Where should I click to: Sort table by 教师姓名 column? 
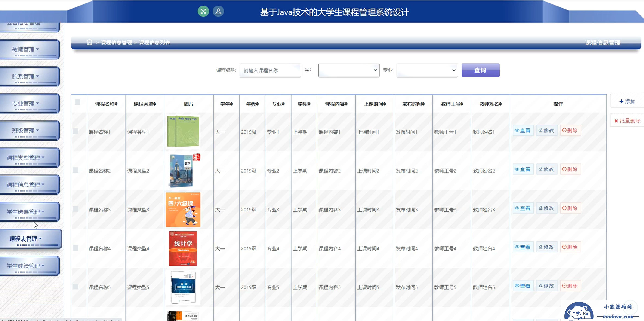click(x=490, y=104)
